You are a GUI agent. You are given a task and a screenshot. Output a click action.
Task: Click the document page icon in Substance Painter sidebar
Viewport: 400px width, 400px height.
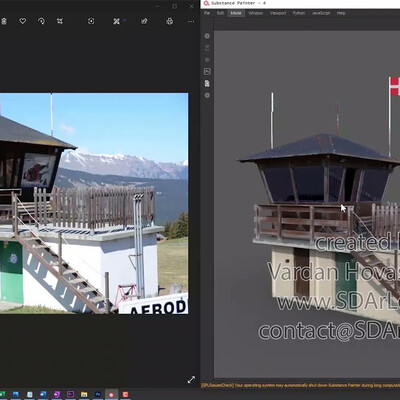click(x=207, y=83)
